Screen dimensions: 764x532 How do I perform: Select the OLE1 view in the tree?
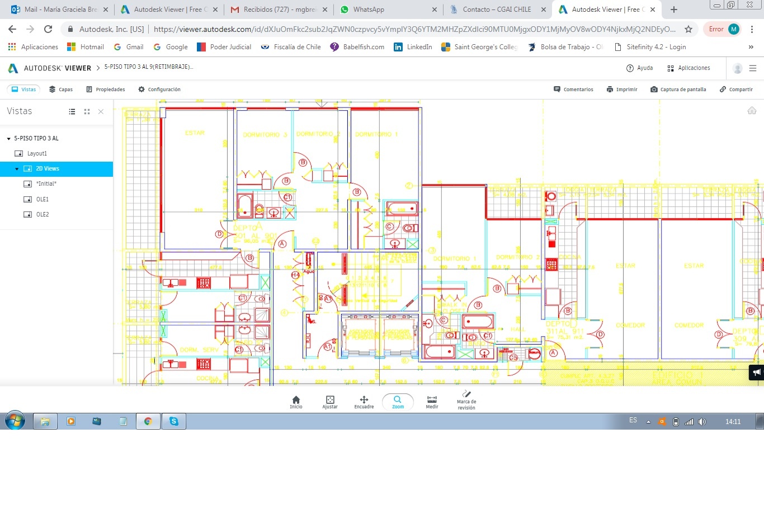[x=43, y=200]
